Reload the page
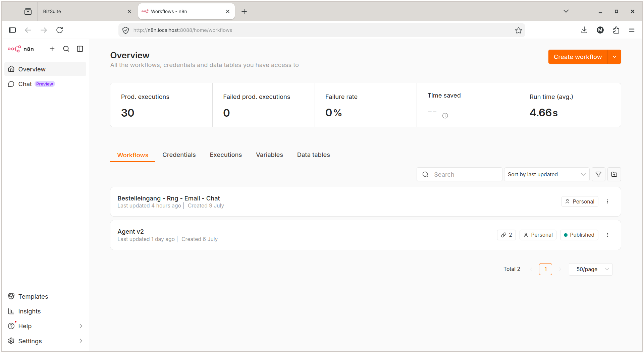Image resolution: width=644 pixels, height=353 pixels. click(x=60, y=30)
